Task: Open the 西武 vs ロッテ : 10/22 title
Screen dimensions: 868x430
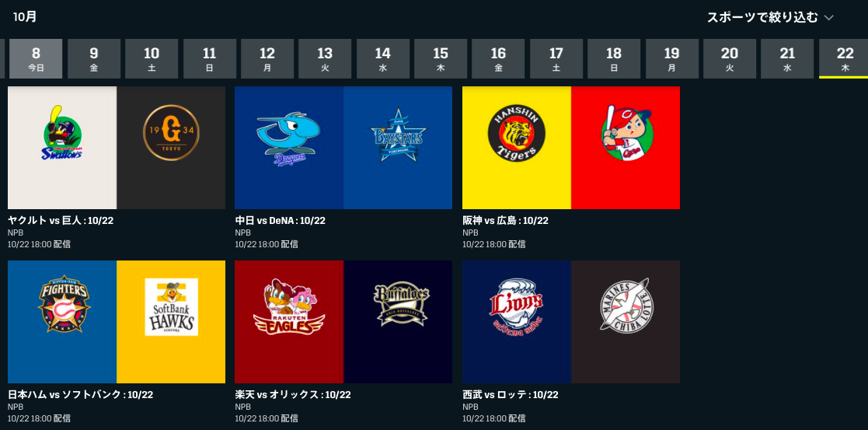Action: (511, 395)
